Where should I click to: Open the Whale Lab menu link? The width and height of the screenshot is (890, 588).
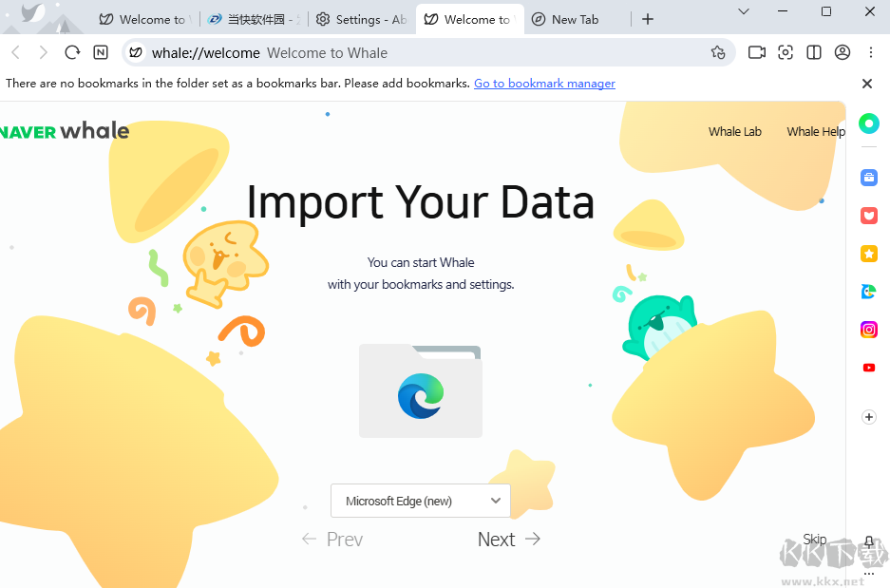734,132
